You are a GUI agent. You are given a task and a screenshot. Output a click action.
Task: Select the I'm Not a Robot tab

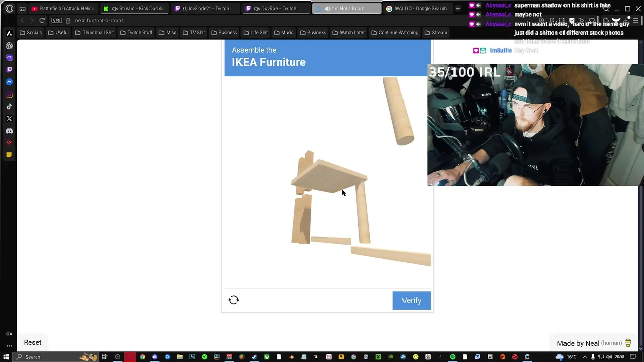tap(347, 8)
